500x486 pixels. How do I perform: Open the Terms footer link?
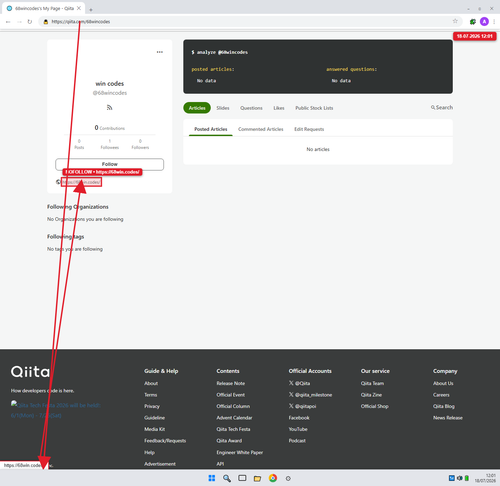151,395
